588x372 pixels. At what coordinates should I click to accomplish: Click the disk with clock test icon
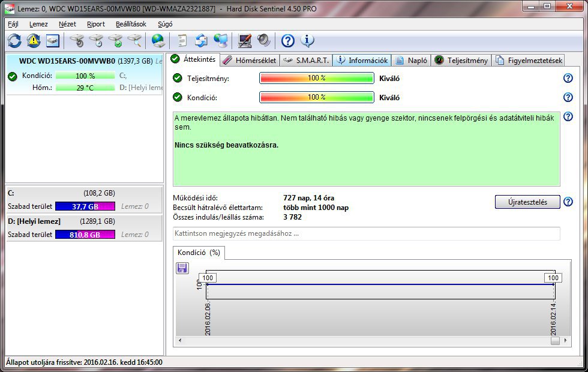97,41
